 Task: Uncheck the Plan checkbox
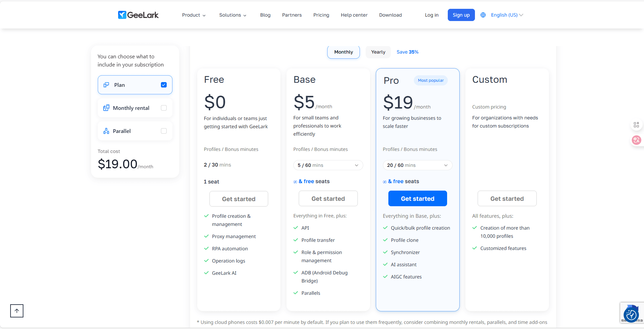coord(164,85)
